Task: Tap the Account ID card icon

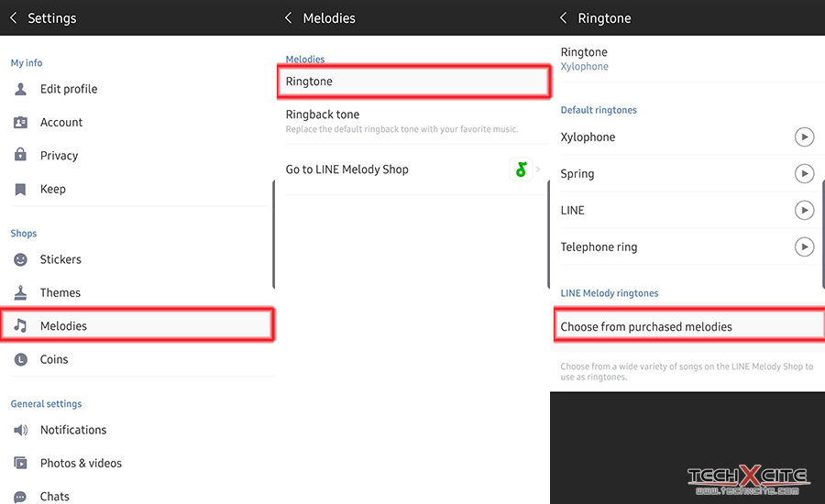Action: (x=20, y=123)
